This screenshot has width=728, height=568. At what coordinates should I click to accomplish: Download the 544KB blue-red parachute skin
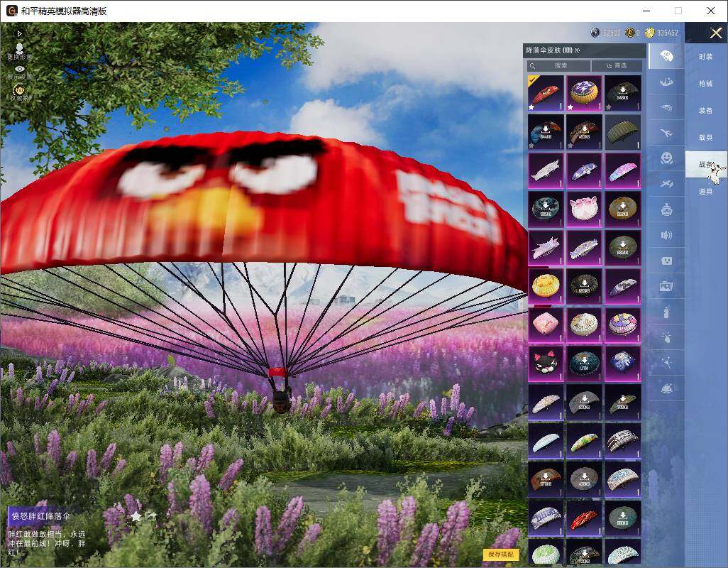click(x=546, y=132)
